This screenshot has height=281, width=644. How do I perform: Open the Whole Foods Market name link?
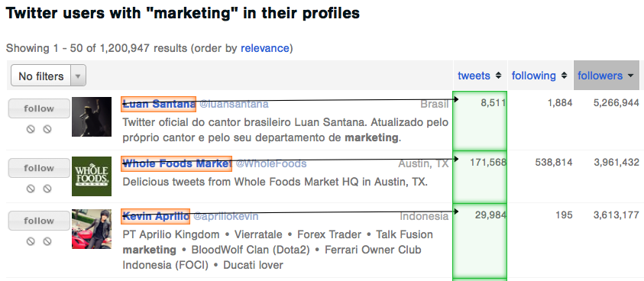pyautogui.click(x=176, y=163)
